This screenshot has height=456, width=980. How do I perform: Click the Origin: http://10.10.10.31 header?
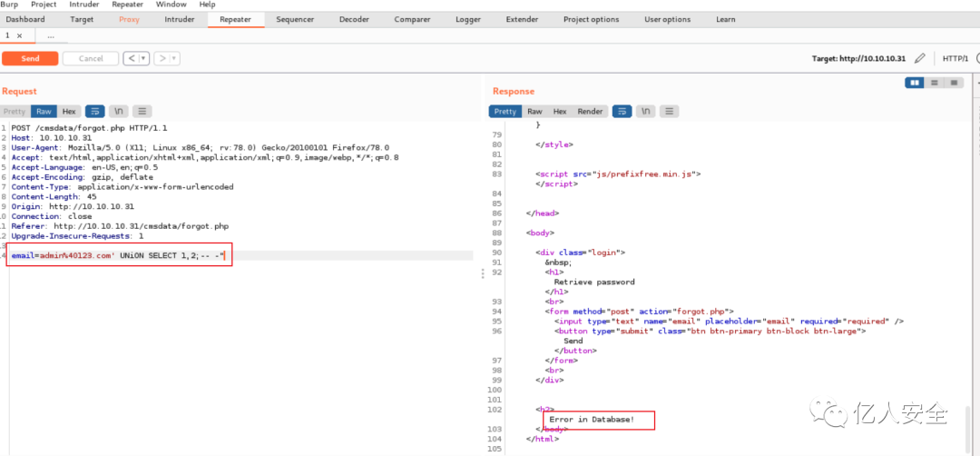coord(73,206)
